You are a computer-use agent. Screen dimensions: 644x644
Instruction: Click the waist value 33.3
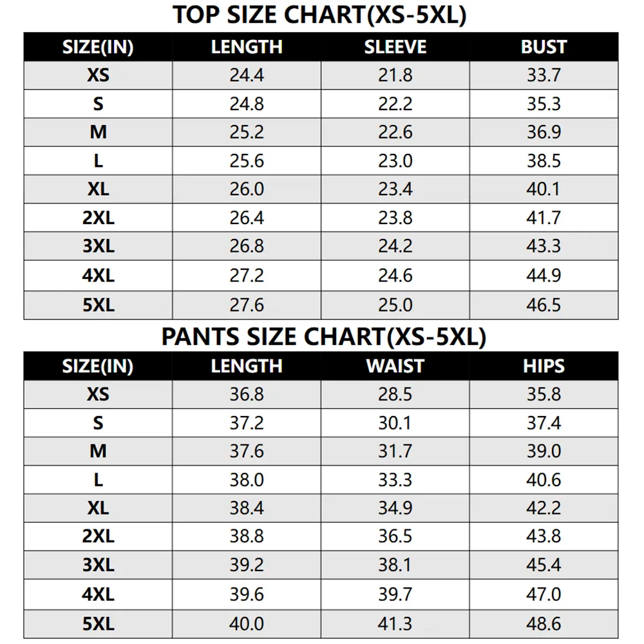[395, 480]
